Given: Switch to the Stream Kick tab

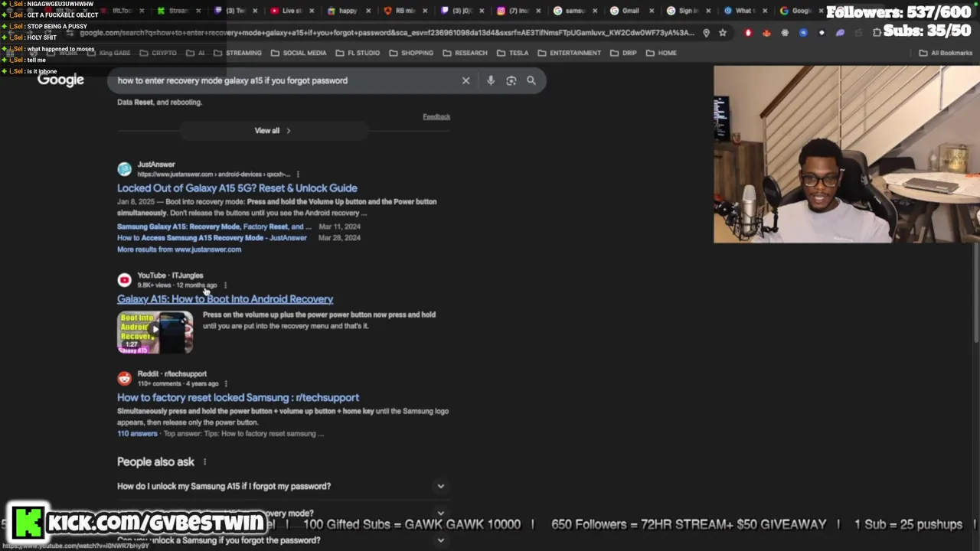Looking at the screenshot, I should pos(178,11).
